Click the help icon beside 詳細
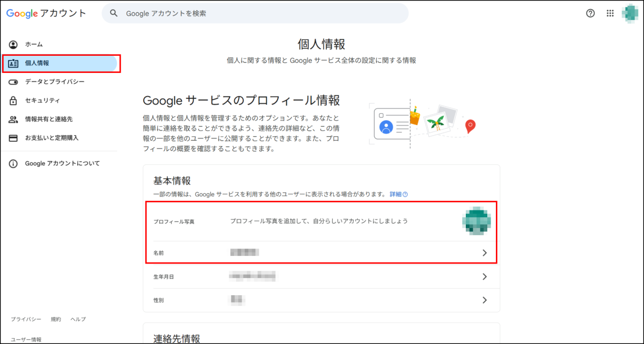Image resolution: width=644 pixels, height=344 pixels. click(405, 194)
